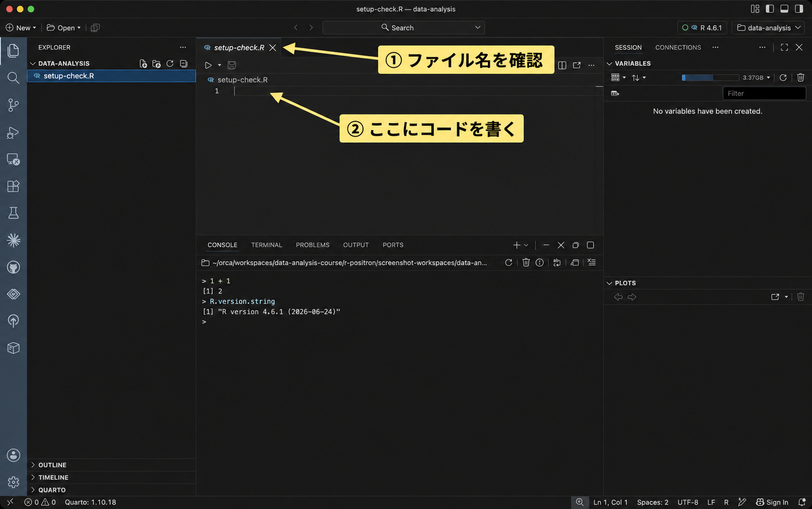812x509 pixels.
Task: Click New File icon in DATA-ANALYSIS header
Action: (x=143, y=64)
